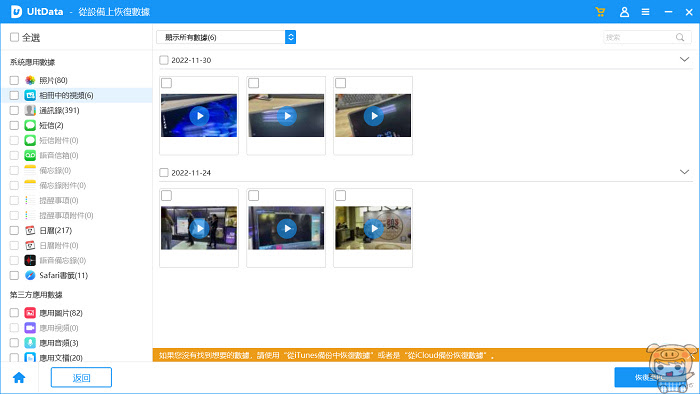Tick checkbox on third 2022-11-24 video
The width and height of the screenshot is (700, 394).
[341, 195]
